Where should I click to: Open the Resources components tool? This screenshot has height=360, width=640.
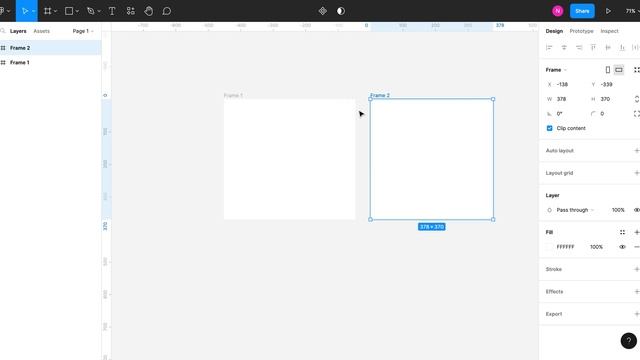point(131,11)
